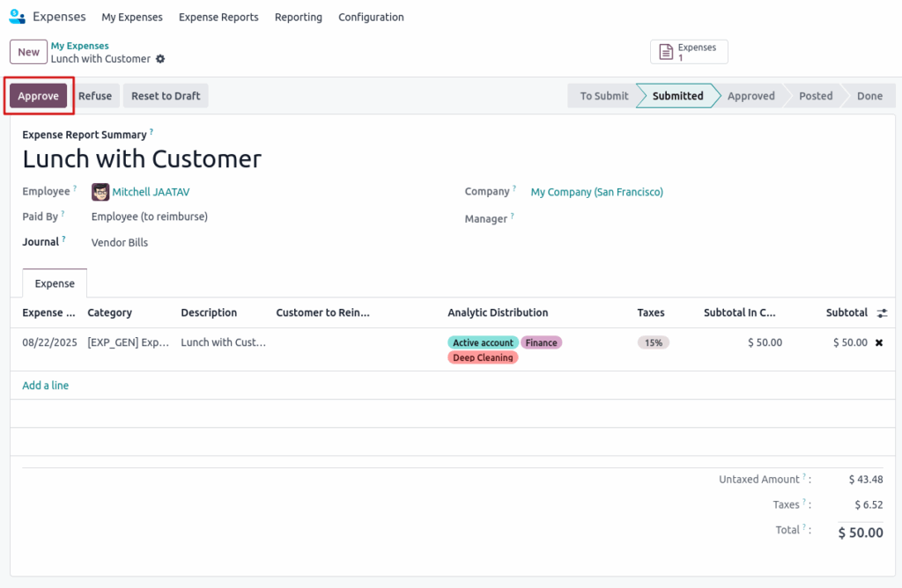Image resolution: width=902 pixels, height=588 pixels.
Task: Click help tooltip next to Employee label
Action: pos(75,189)
